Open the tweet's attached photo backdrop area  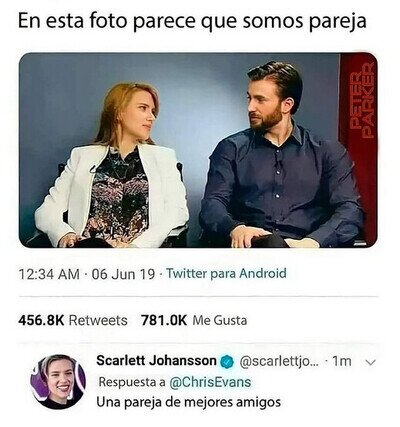pos(198,150)
